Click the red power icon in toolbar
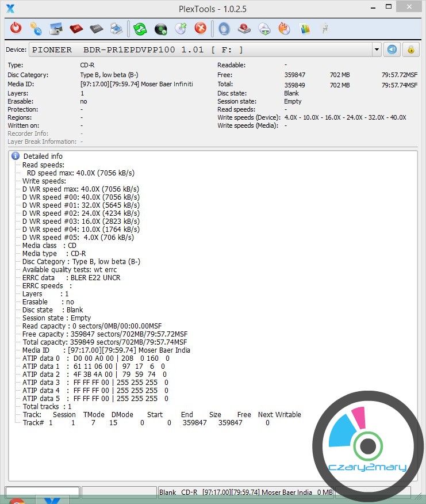Screen dimensions: 426x504 click(x=16, y=28)
